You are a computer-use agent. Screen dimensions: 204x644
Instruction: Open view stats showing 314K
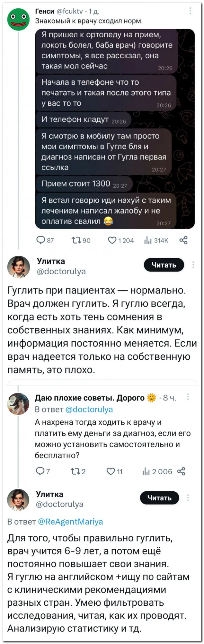[148, 240]
